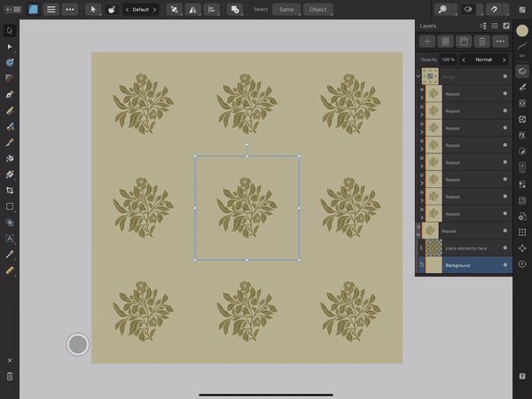Open the Flip transform options
532x399 pixels.
pyautogui.click(x=192, y=10)
